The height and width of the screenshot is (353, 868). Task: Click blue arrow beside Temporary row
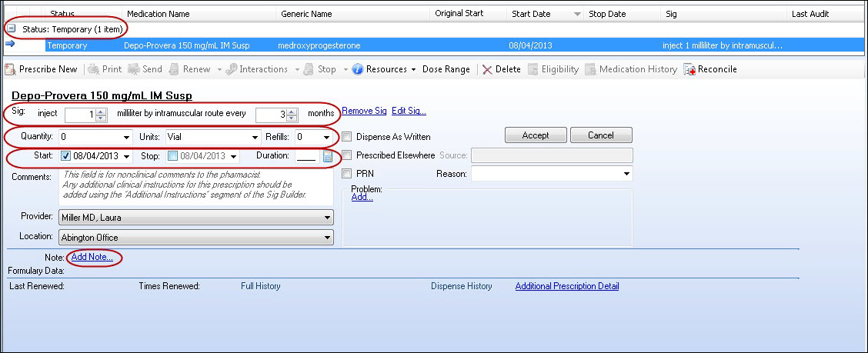pos(9,45)
